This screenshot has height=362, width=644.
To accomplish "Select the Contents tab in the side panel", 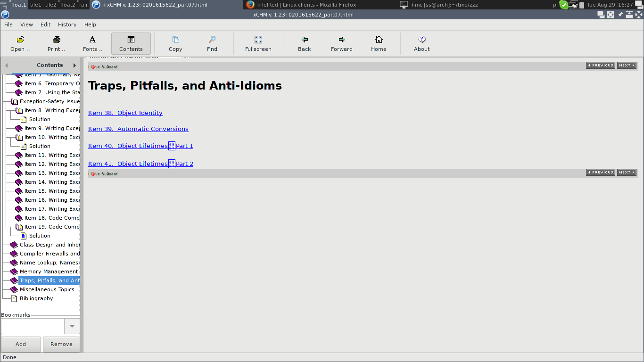I will click(x=50, y=65).
